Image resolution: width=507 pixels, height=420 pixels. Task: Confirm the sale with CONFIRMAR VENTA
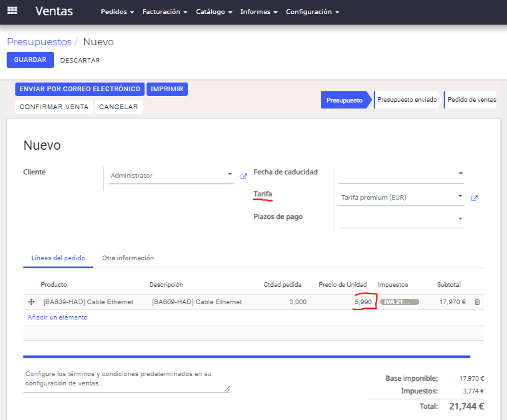point(54,107)
